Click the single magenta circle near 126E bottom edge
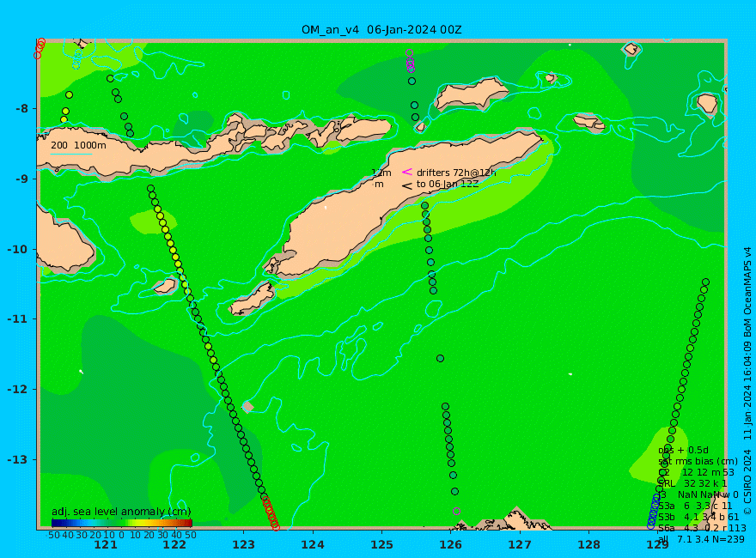This screenshot has height=558, width=756. point(457,512)
